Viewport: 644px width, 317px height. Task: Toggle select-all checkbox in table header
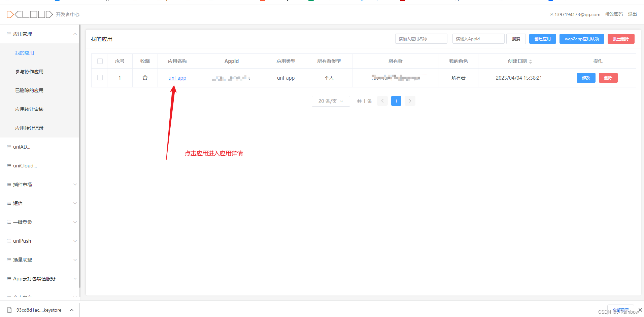pyautogui.click(x=100, y=61)
